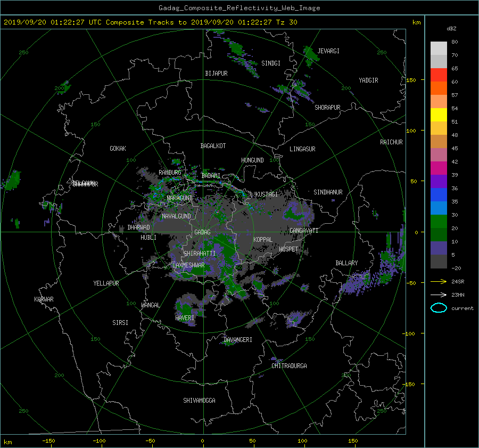Select the YELLAPUR city label
This screenshot has height=448, width=479.
coord(106,283)
